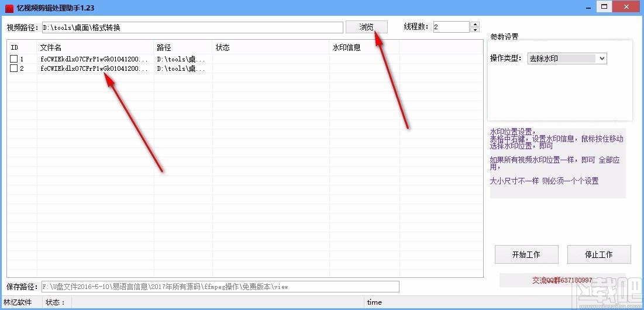Tick the checkbox for row ID 1
644x310 pixels.
pos(13,59)
